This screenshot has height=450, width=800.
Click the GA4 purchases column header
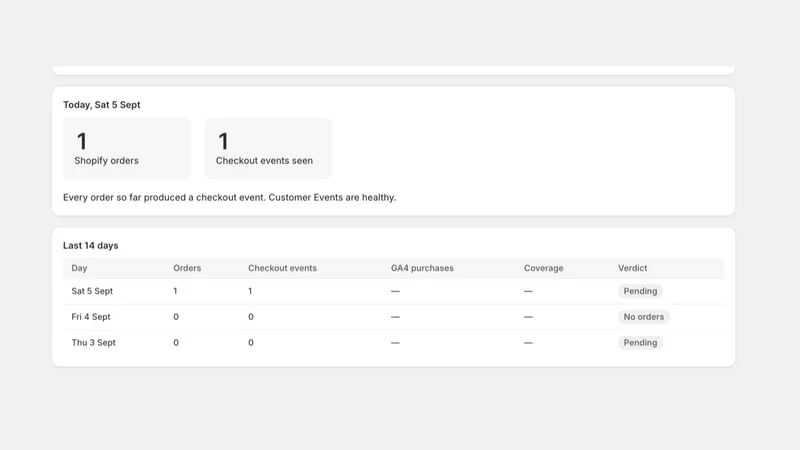422,268
